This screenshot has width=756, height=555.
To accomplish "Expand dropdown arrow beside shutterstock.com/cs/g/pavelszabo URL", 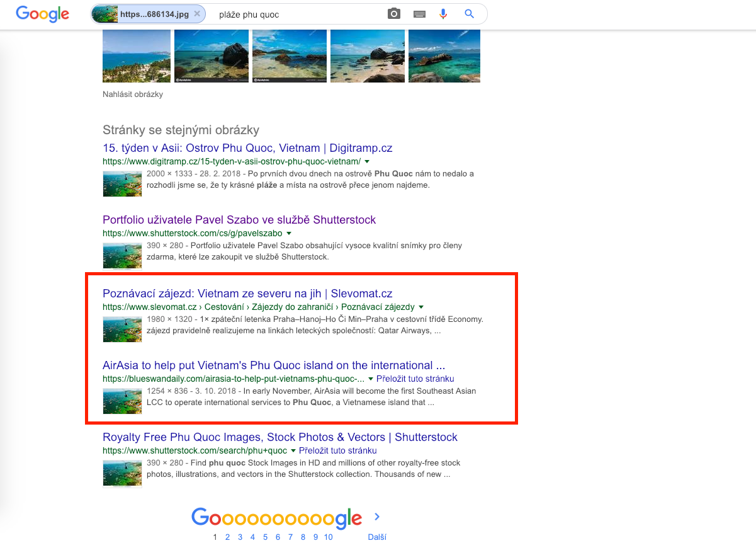I will (288, 234).
